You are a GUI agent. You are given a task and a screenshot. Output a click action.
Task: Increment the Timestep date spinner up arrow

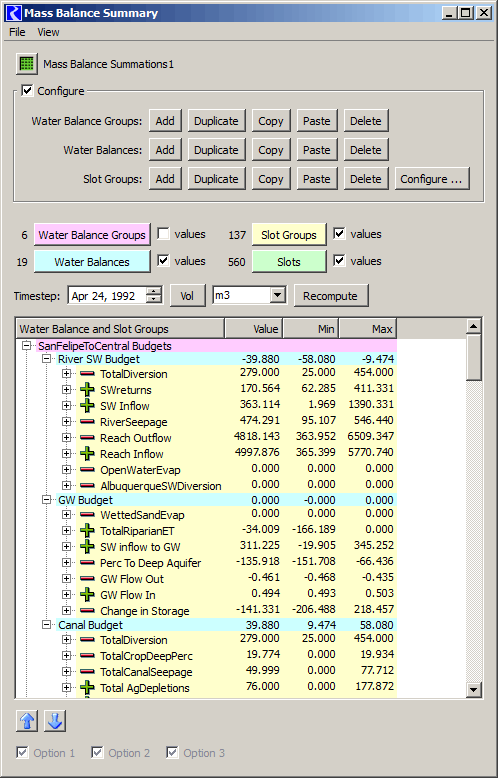[x=154, y=291]
